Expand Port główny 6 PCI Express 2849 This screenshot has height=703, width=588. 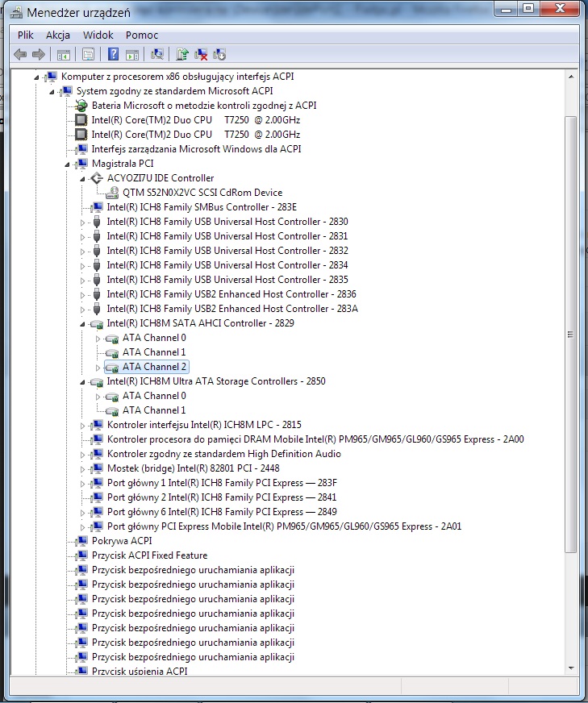pos(82,513)
